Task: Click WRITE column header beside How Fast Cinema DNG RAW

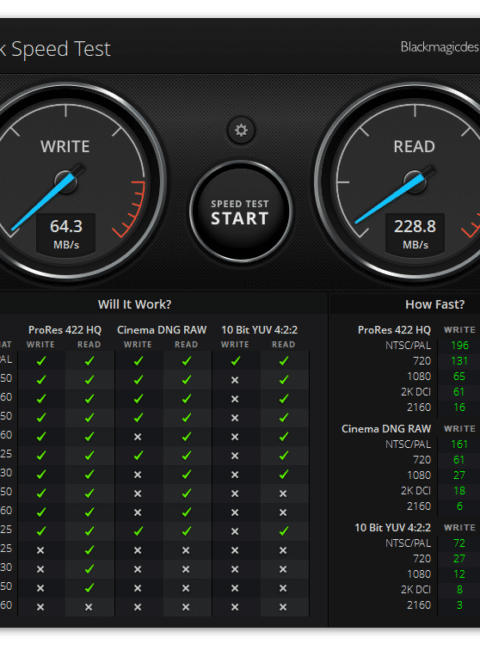Action: (x=460, y=429)
